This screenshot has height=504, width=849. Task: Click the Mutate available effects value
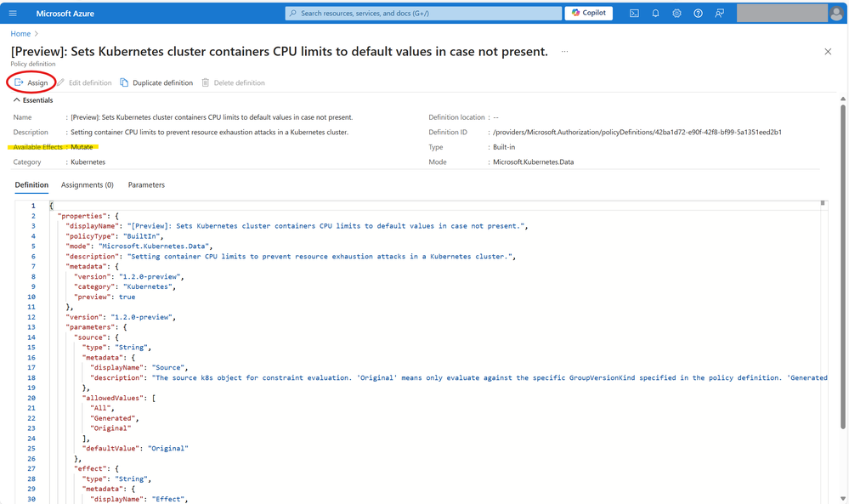pos(82,147)
